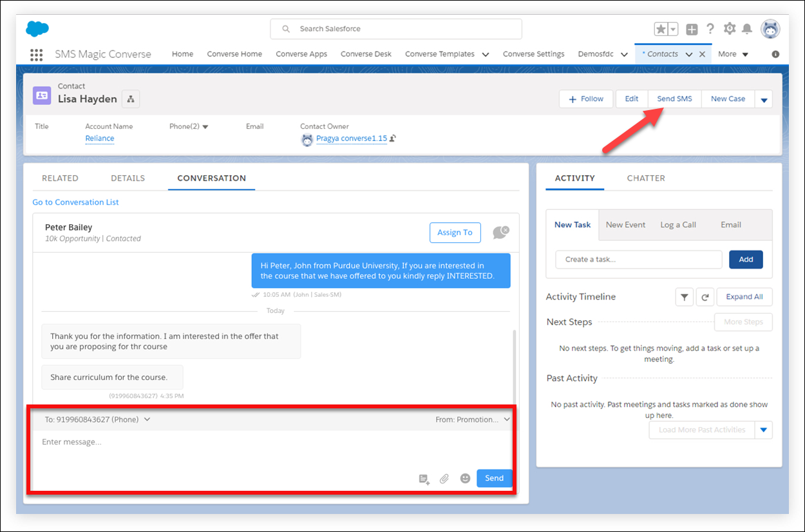Send the SMS message
The image size is (805, 532).
pos(494,478)
